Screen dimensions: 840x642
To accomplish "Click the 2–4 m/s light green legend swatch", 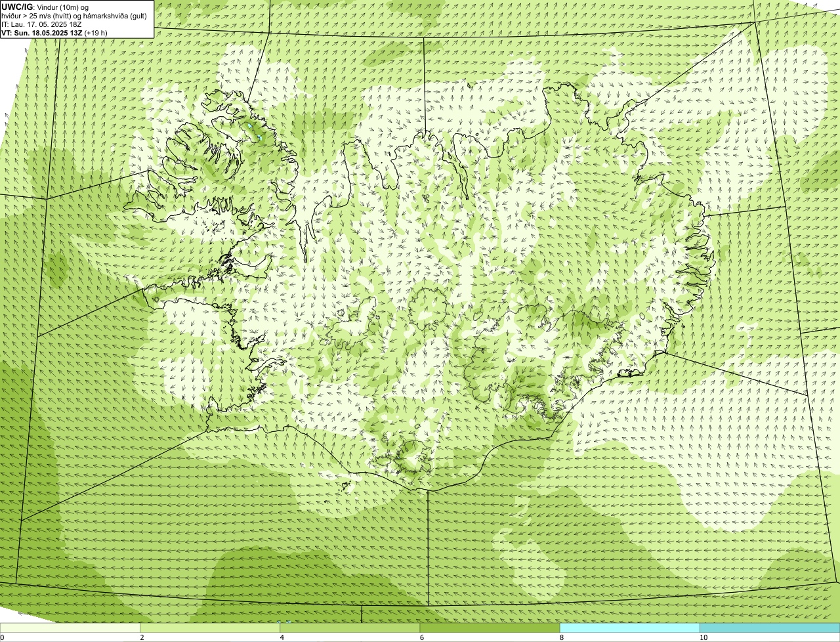I will 210,628.
